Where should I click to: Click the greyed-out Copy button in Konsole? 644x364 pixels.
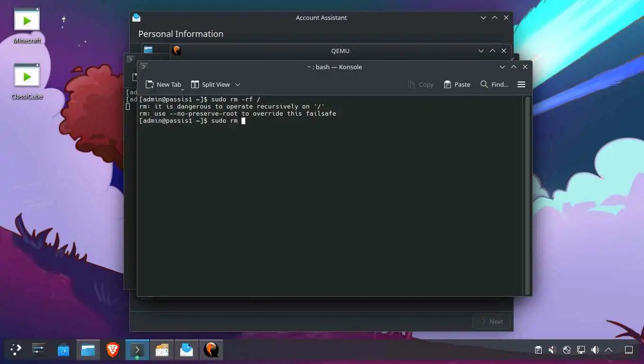[x=420, y=84]
